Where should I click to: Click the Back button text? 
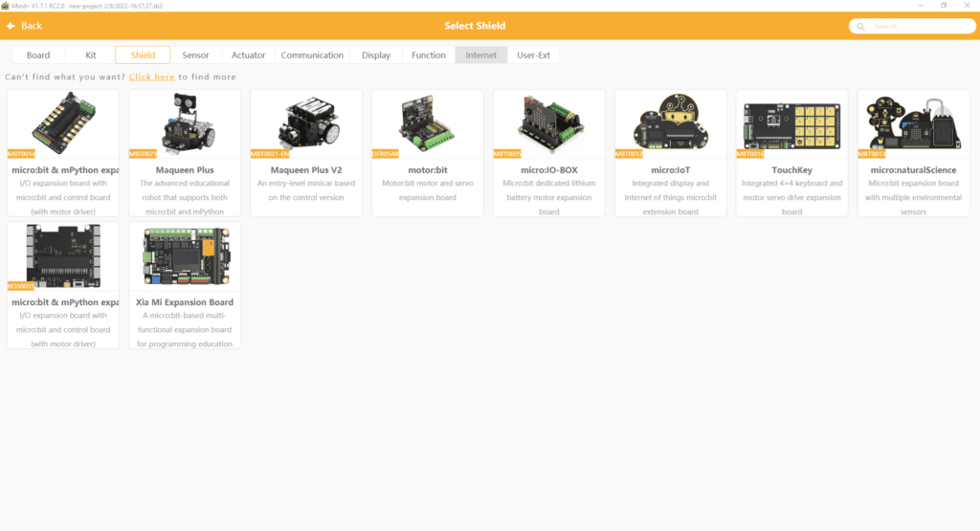(x=32, y=26)
